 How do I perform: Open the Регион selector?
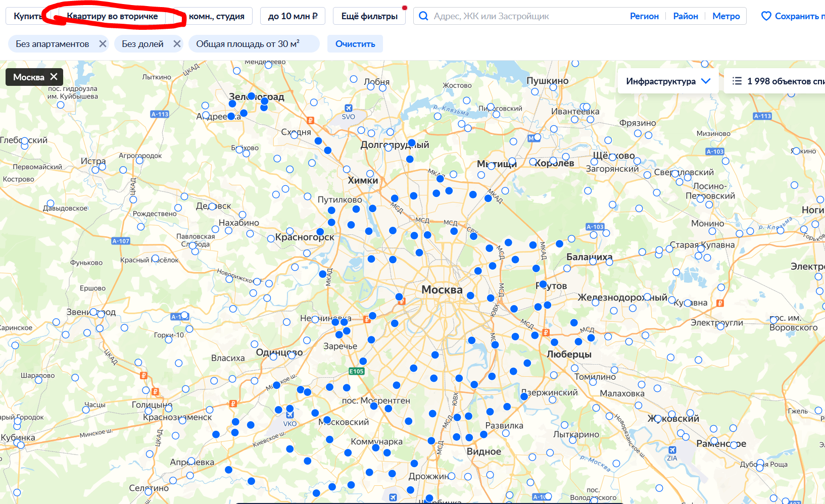pyautogui.click(x=644, y=16)
